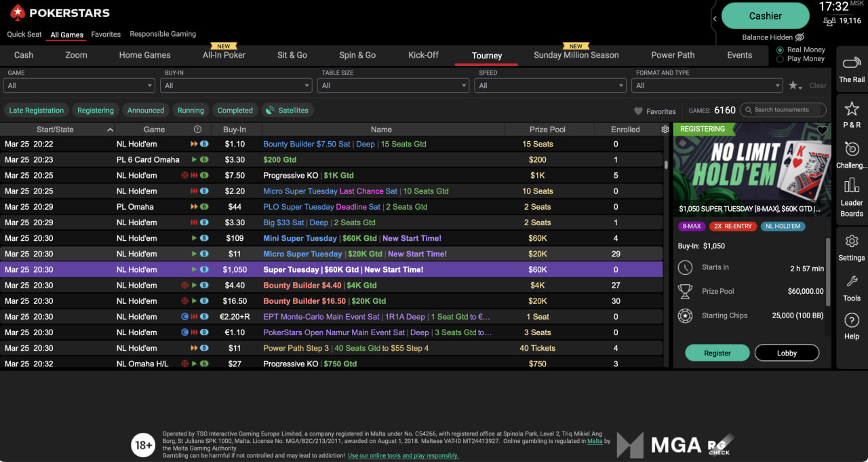Open the P & R star icon
This screenshot has width=868, height=462.
852,109
